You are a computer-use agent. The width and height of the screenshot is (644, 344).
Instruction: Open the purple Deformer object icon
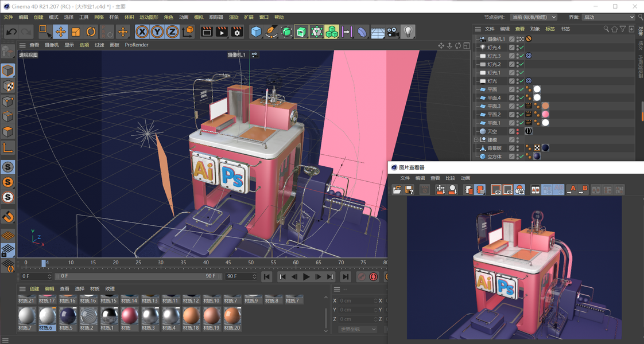coord(362,32)
